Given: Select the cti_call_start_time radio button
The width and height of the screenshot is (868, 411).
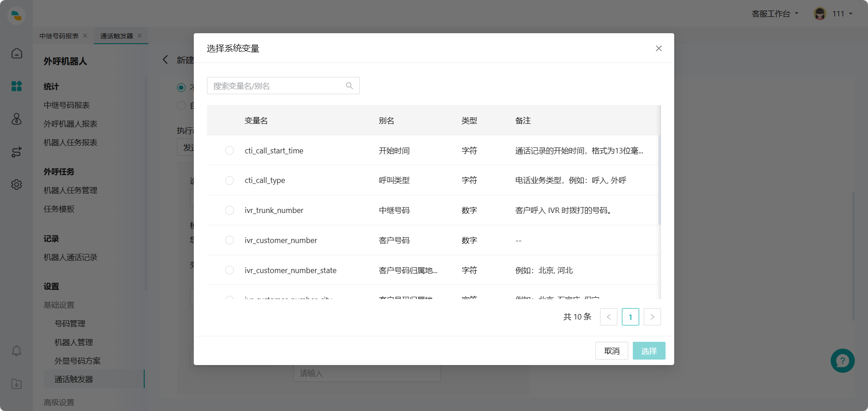Looking at the screenshot, I should 229,150.
